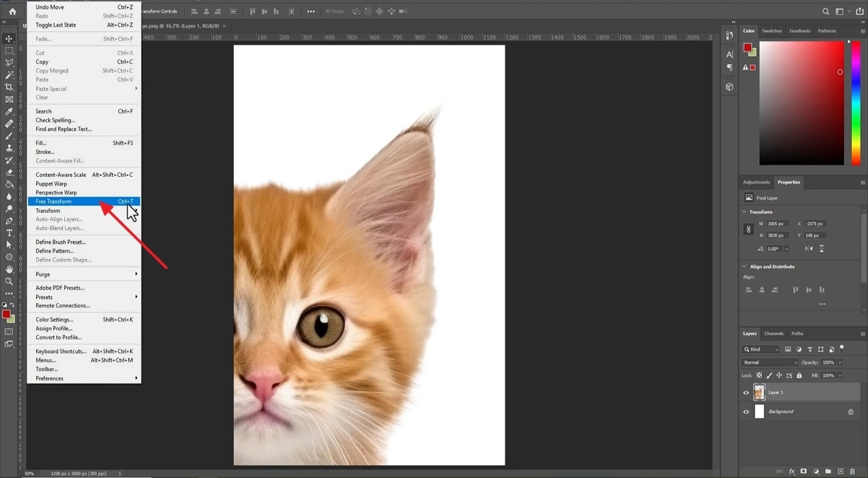Click the W width input field
Screen dimensions: 868x478
pyautogui.click(x=777, y=224)
